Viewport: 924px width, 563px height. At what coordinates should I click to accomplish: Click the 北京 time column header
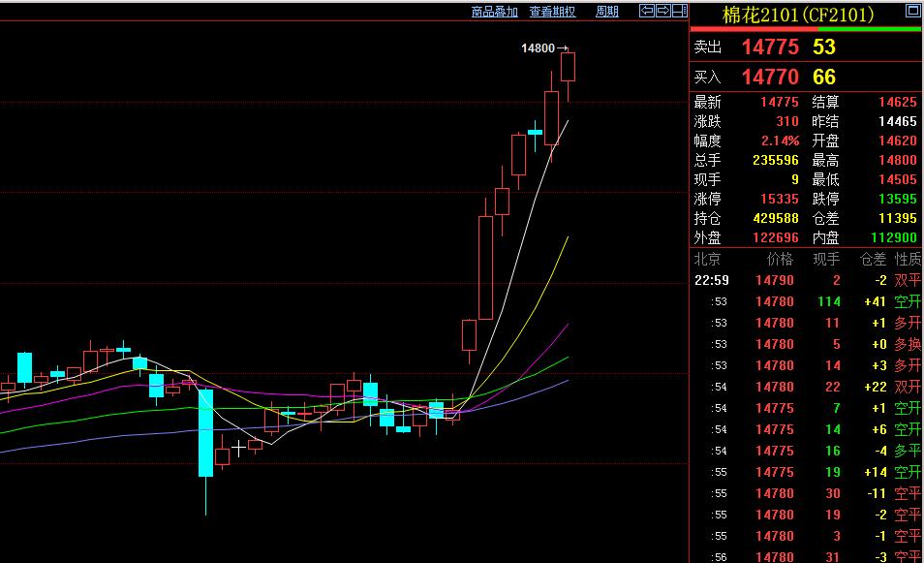pyautogui.click(x=707, y=260)
